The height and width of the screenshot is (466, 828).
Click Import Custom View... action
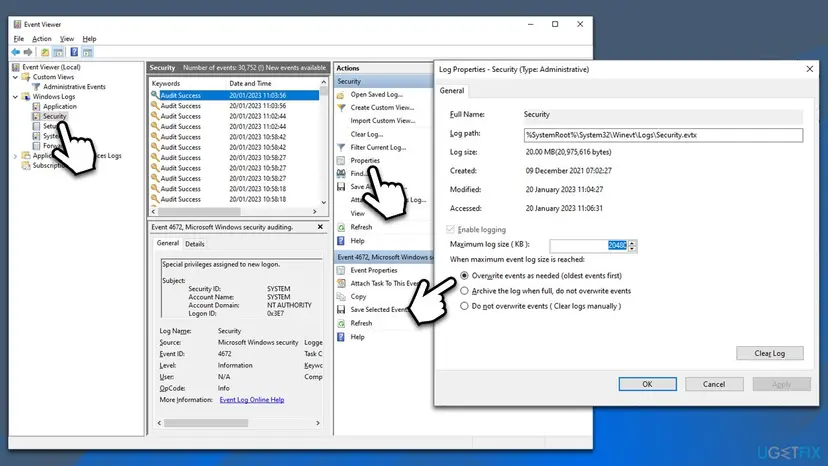(383, 121)
